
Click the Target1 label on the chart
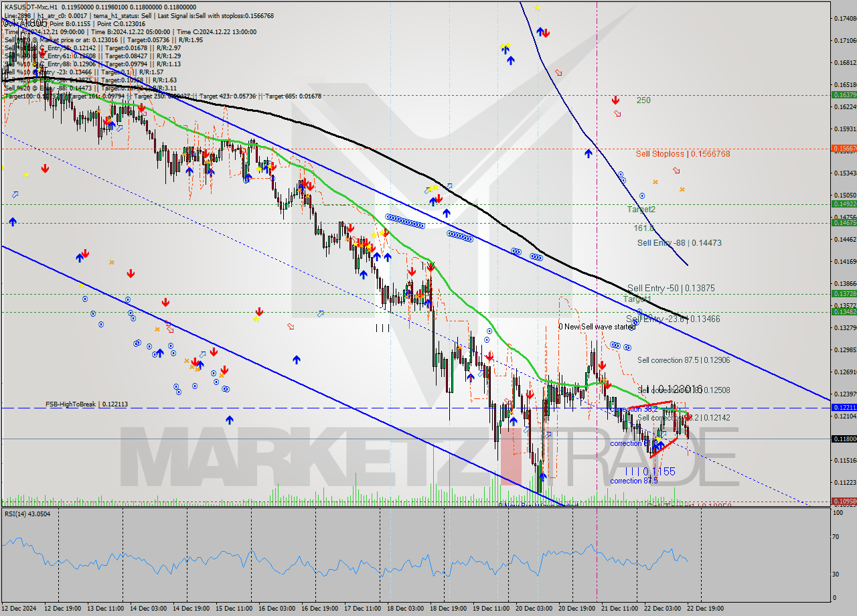pos(637,299)
